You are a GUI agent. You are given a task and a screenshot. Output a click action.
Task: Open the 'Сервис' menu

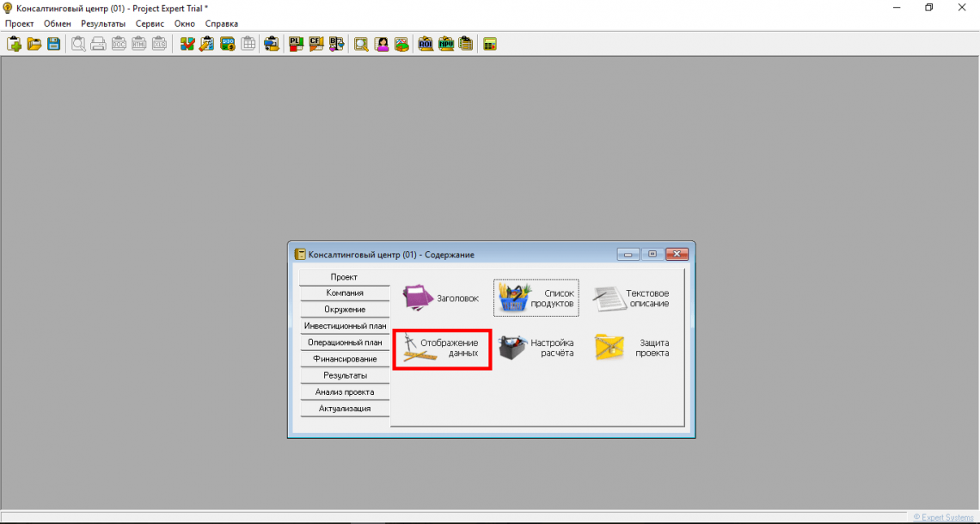pyautogui.click(x=150, y=23)
